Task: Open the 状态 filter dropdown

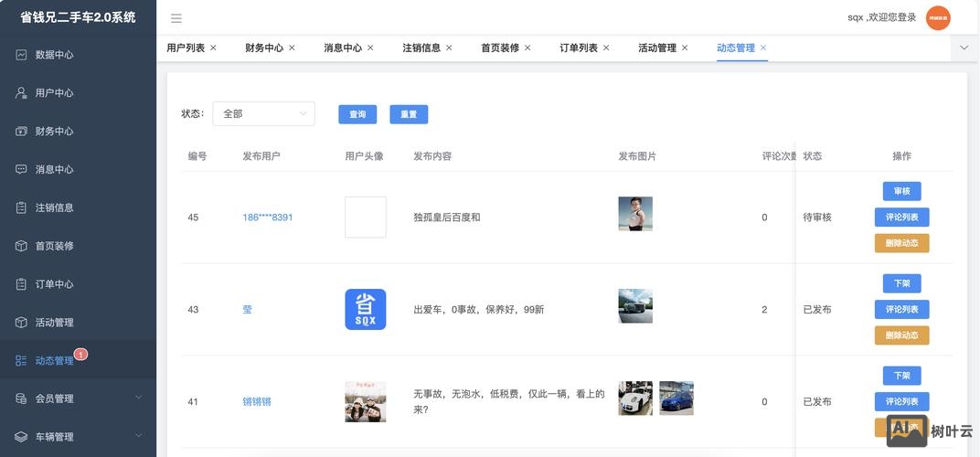Action: tap(264, 113)
